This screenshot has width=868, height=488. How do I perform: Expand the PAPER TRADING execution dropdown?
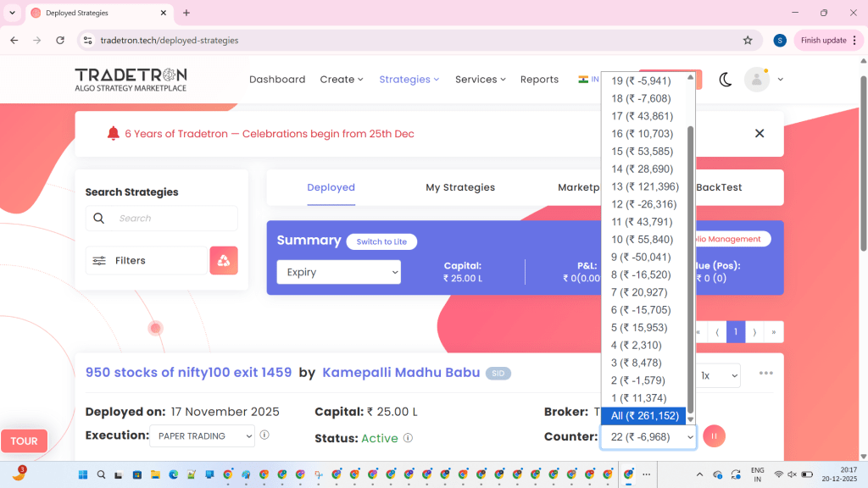pos(202,435)
